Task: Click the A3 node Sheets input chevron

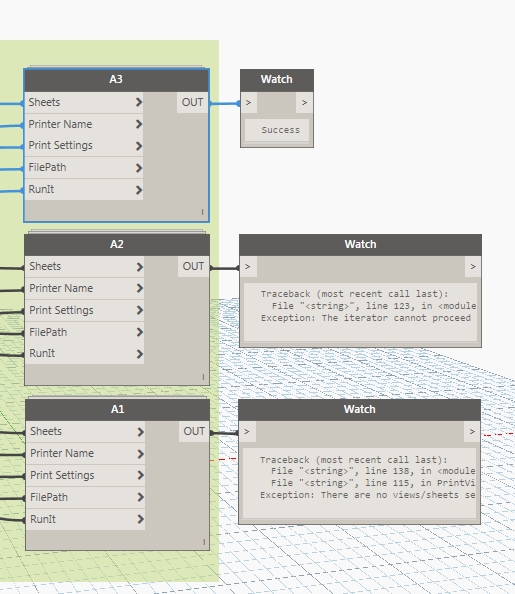Action: 139,102
